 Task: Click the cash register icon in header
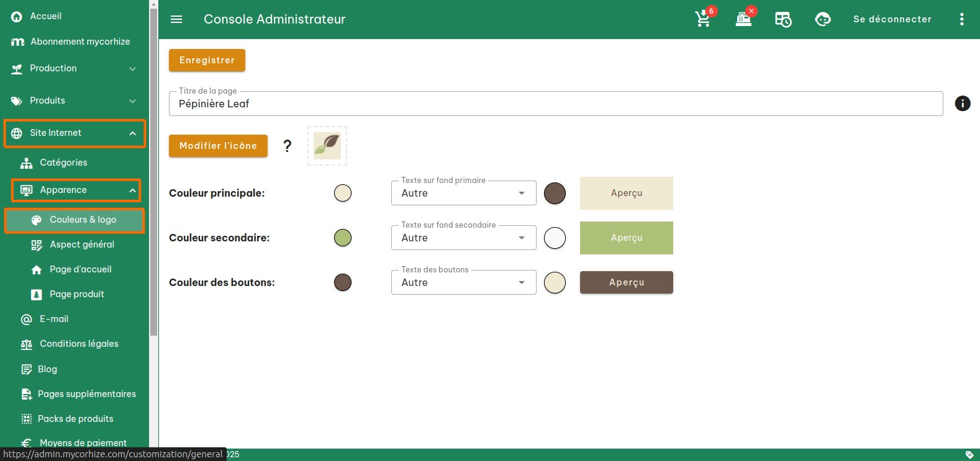743,19
